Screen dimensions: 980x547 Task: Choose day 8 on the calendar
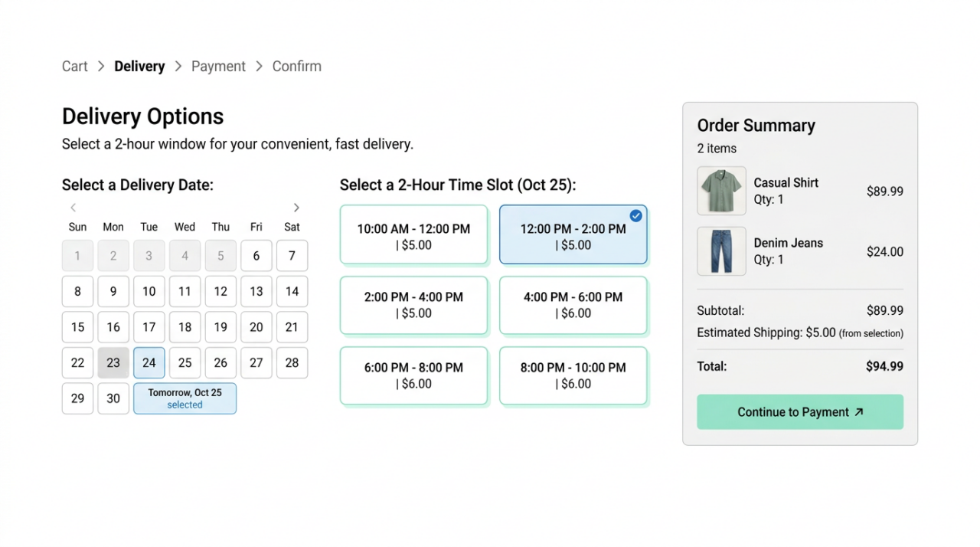(77, 291)
